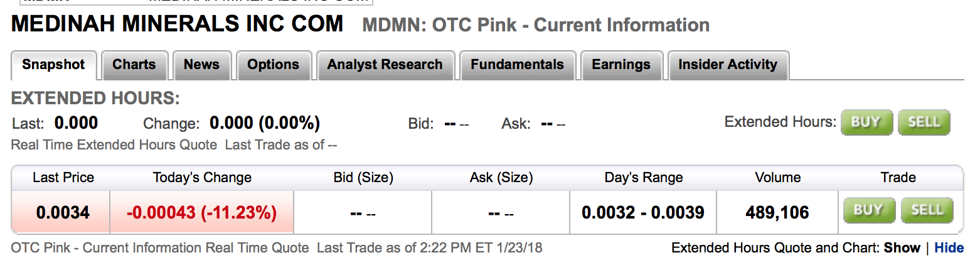Open the Analyst Research tab

(385, 65)
